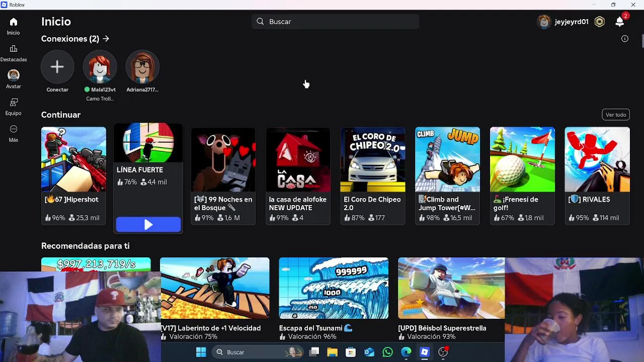Screen dimensions: 644x362
Task: Click the info icon below notifications
Action: pos(625,39)
